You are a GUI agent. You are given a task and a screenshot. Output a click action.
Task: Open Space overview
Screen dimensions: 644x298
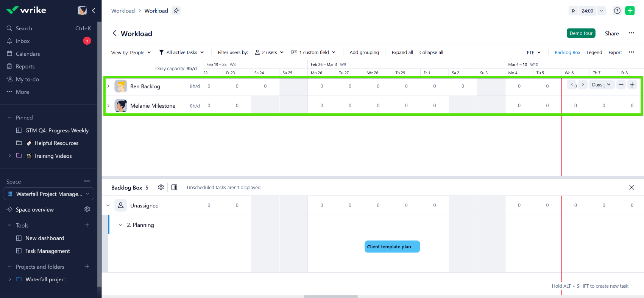[35, 210]
